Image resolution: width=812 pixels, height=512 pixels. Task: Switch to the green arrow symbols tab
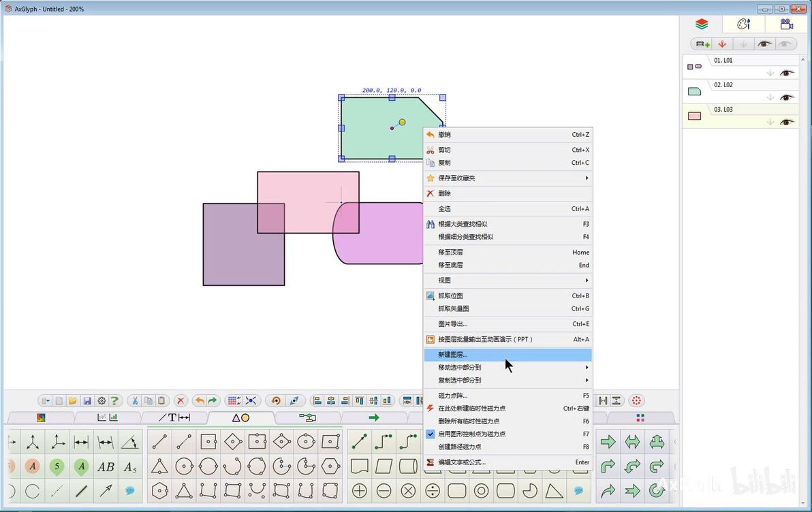point(374,417)
